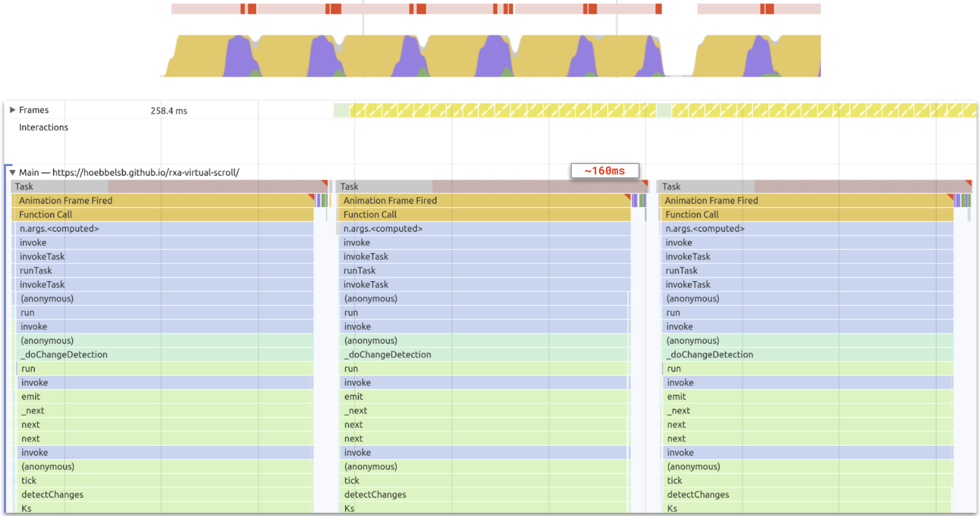Click the first red marker in overview strip
980x516 pixels.
coord(243,9)
